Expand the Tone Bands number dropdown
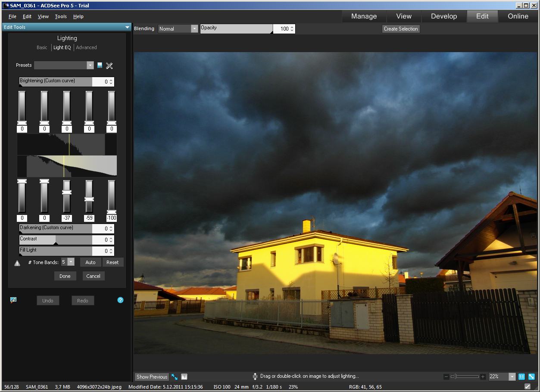 point(71,262)
